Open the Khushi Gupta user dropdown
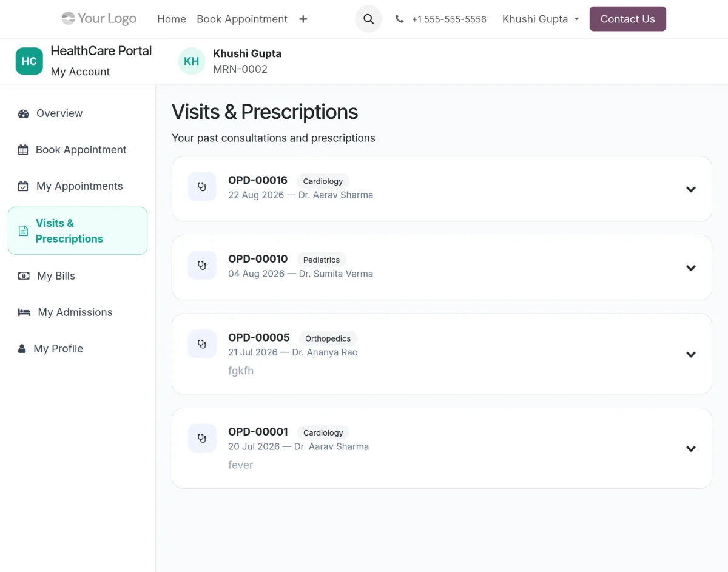The height and width of the screenshot is (572, 728). click(x=541, y=19)
